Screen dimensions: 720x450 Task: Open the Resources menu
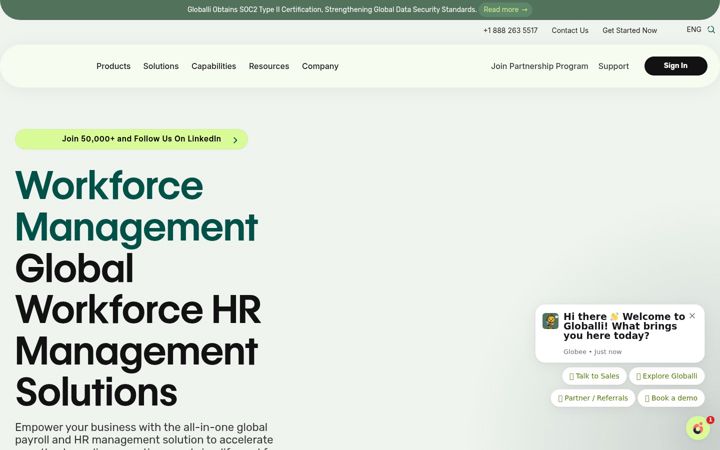(269, 66)
